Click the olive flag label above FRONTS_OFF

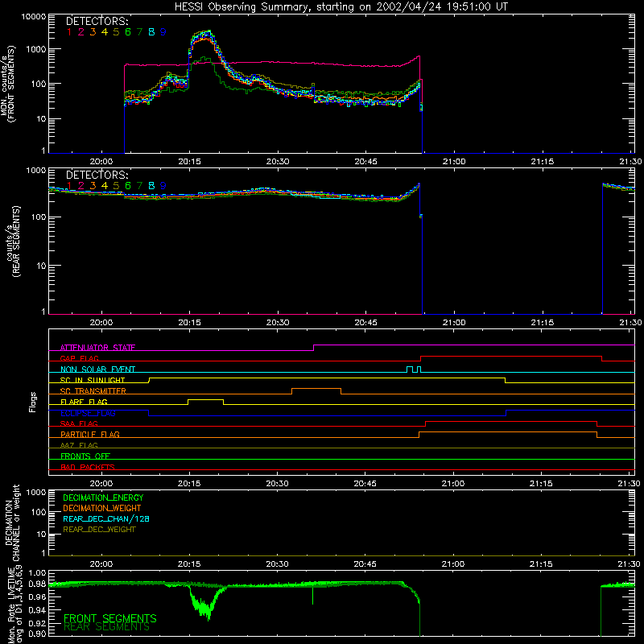point(79,445)
